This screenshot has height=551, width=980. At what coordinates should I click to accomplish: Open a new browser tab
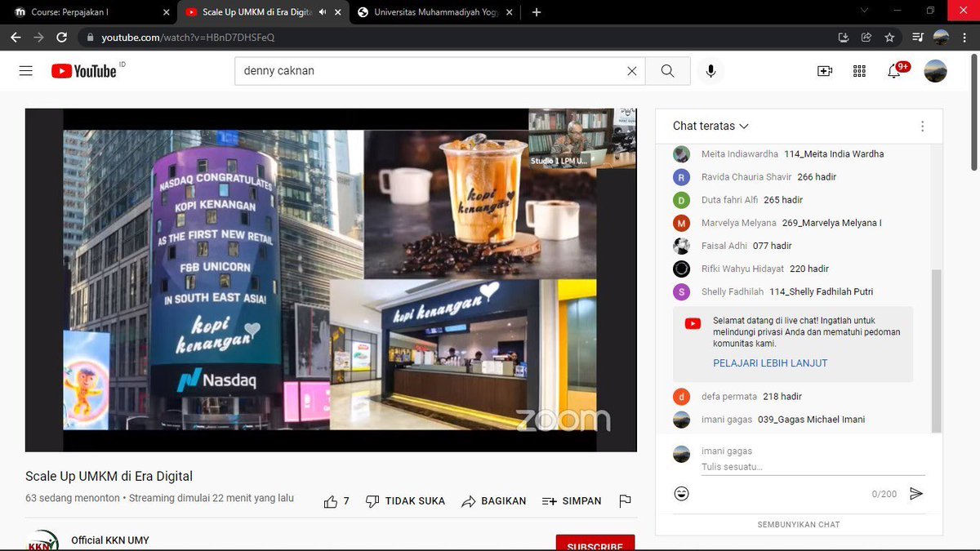point(537,12)
